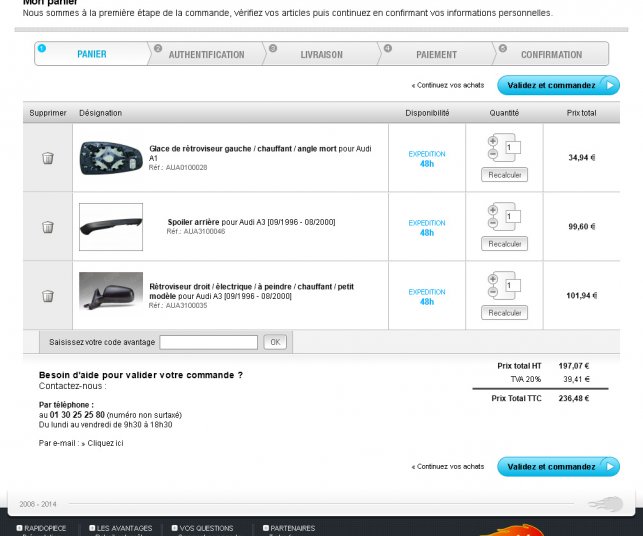Follow top Continuez vos achats link
Image resolution: width=643 pixels, height=536 pixels.
coord(448,85)
